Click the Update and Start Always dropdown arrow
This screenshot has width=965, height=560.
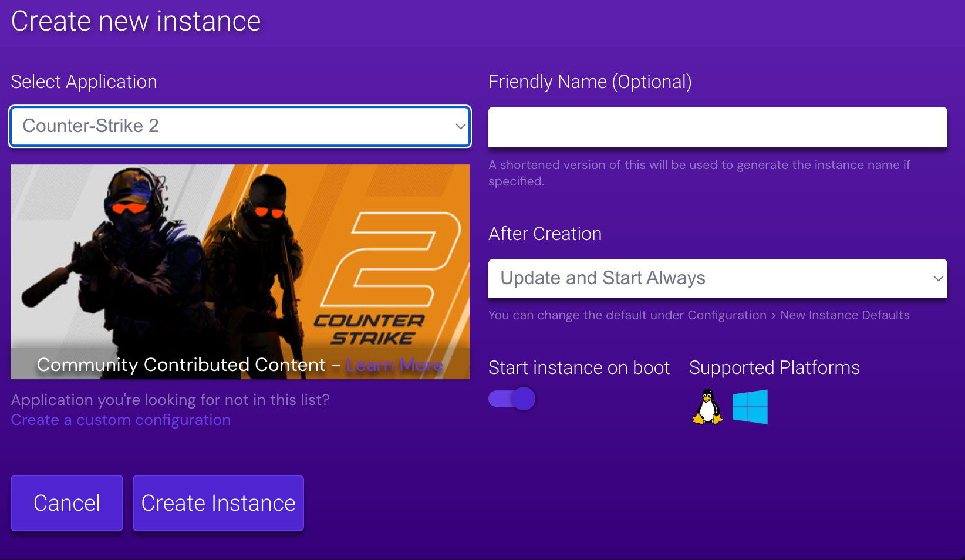tap(938, 278)
